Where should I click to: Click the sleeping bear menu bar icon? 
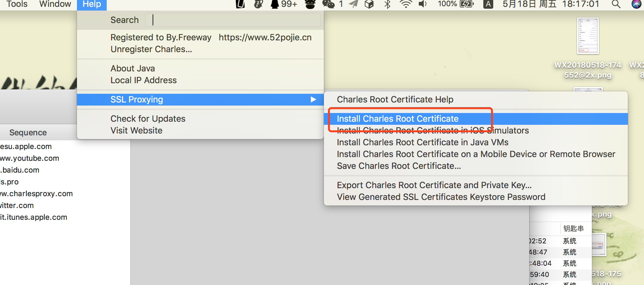pos(258,4)
